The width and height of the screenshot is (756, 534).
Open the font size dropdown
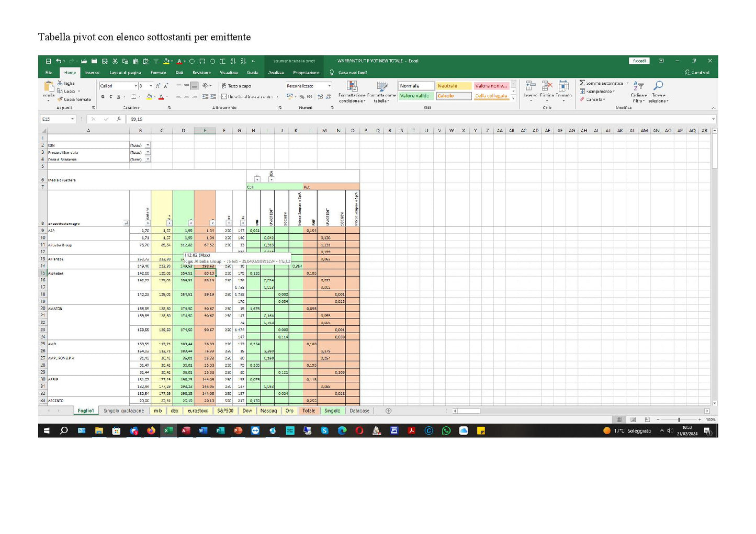click(151, 86)
